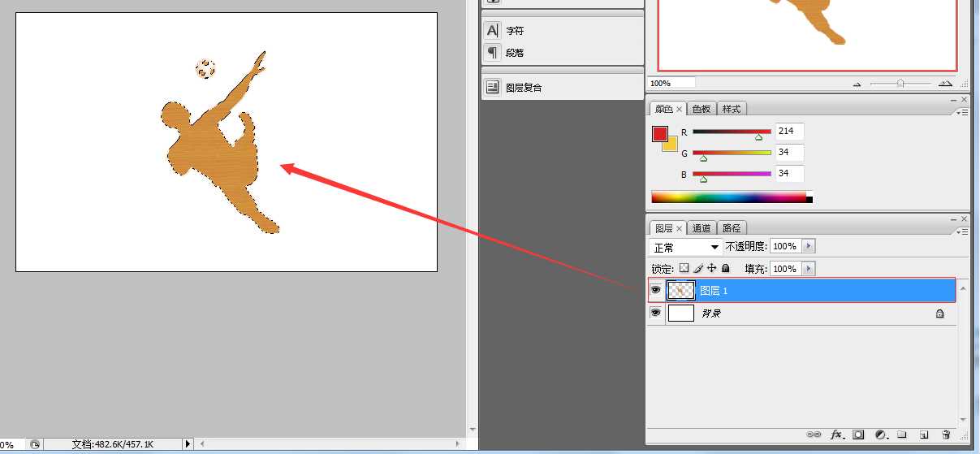
Task: Click the 背景 layer name
Action: pos(710,313)
